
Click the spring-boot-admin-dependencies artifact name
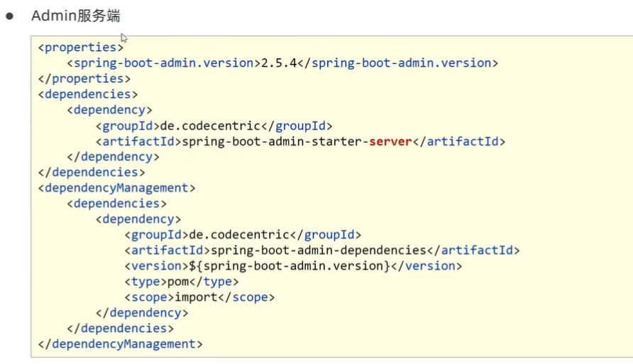[318, 250]
